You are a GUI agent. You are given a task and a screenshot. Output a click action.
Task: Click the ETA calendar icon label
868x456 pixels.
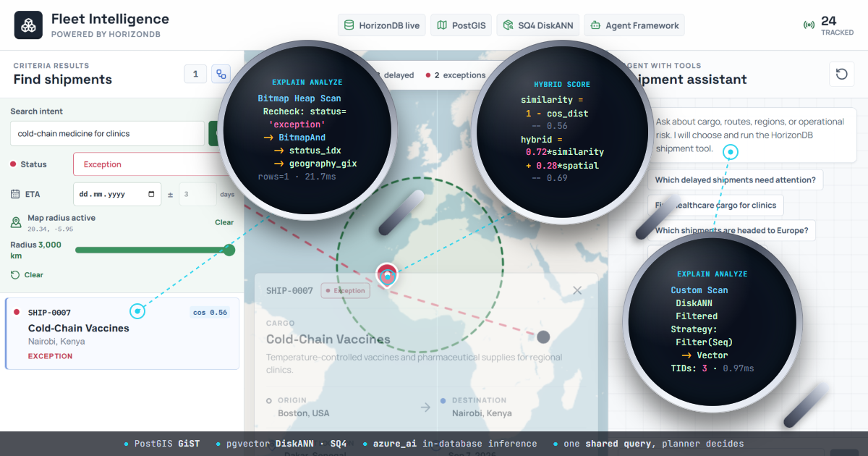pos(15,194)
